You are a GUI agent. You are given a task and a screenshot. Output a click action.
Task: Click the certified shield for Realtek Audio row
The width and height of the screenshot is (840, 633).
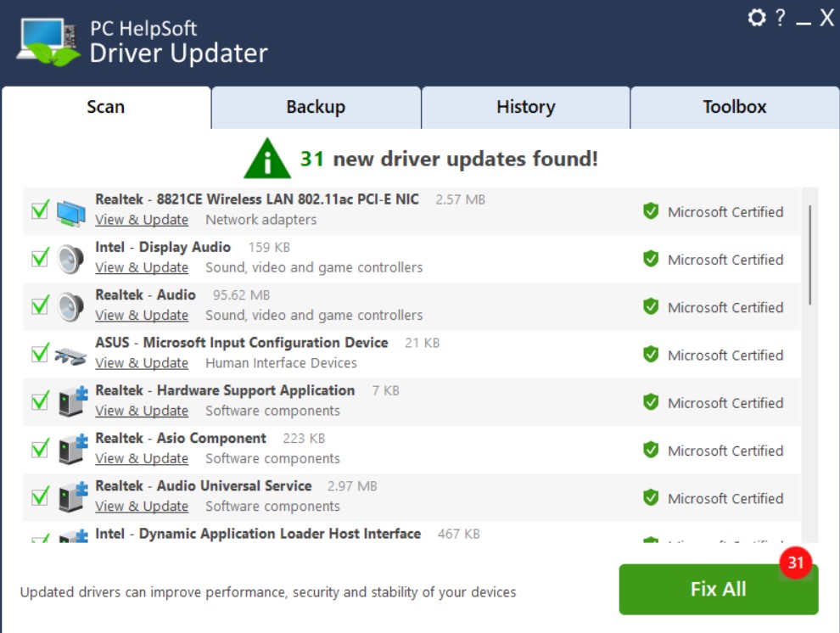[650, 307]
